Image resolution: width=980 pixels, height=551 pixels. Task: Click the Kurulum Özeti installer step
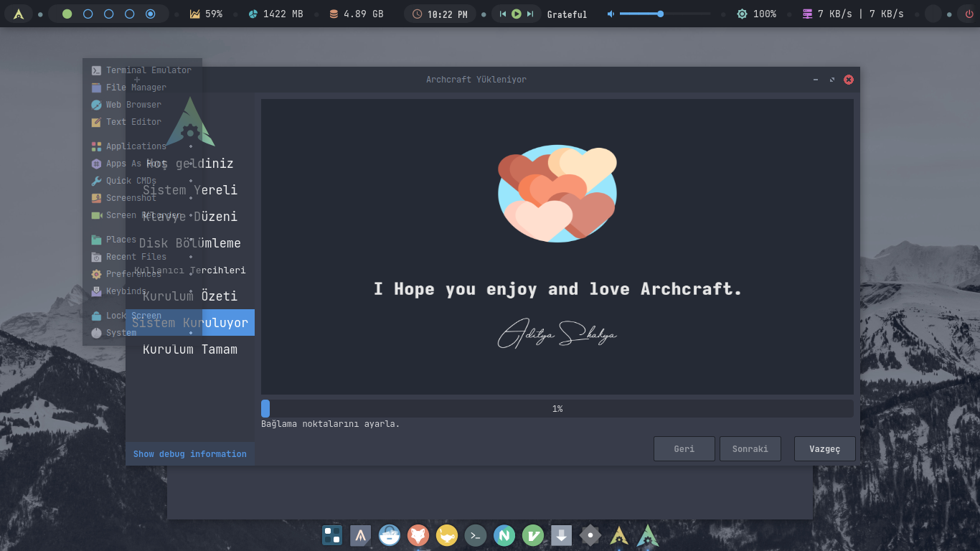tap(190, 296)
